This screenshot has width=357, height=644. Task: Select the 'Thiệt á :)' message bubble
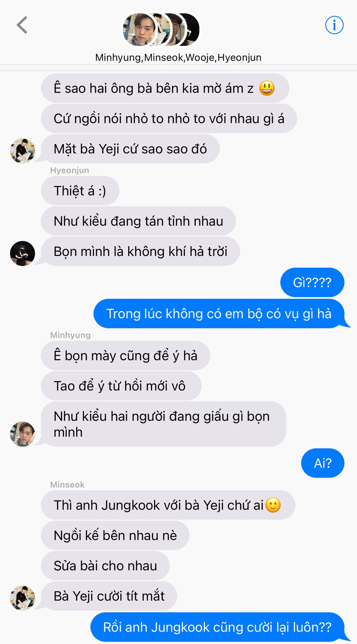coord(80,191)
